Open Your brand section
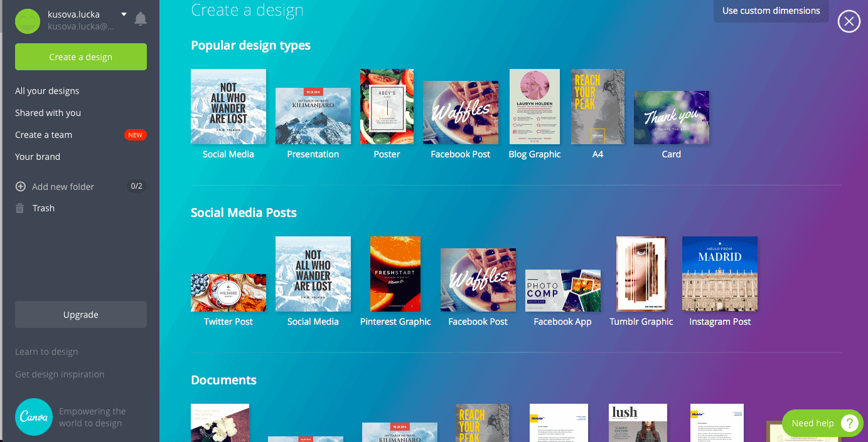 pos(38,157)
